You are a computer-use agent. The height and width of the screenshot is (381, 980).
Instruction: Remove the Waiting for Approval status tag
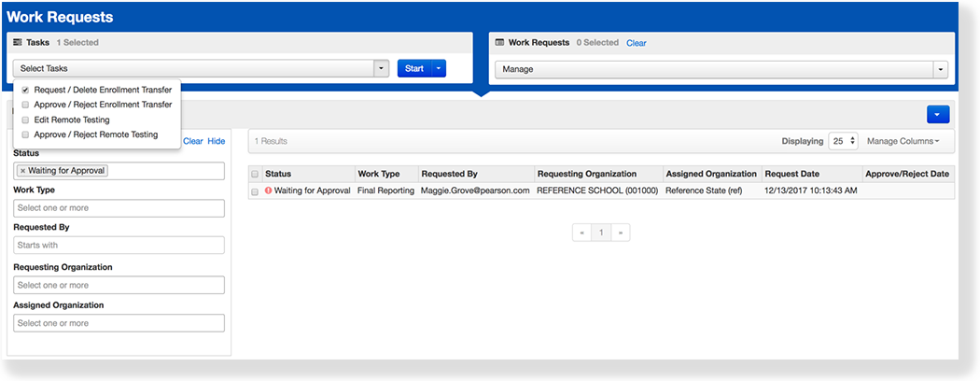click(x=22, y=171)
